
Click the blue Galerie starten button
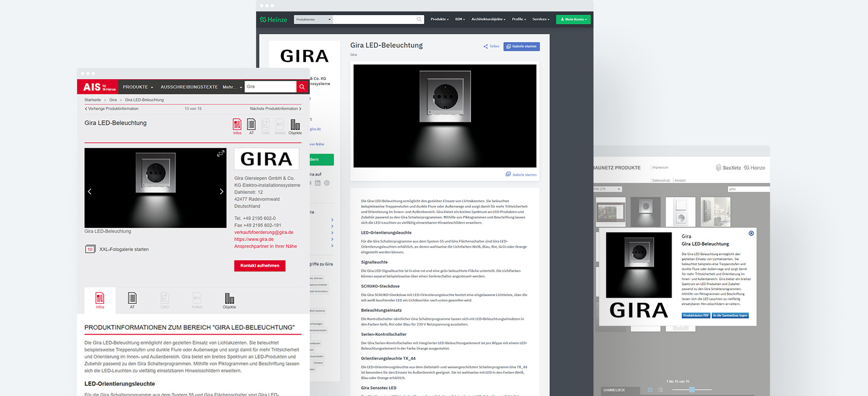[521, 46]
